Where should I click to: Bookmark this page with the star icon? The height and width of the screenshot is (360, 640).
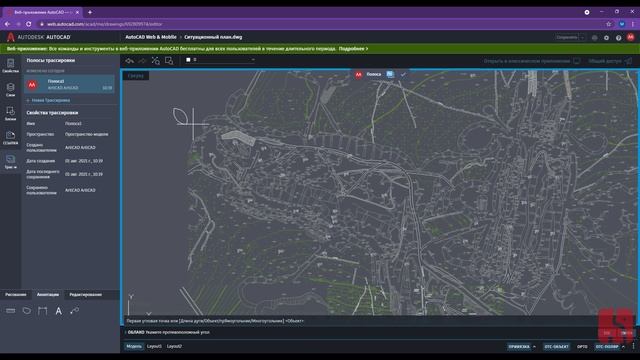pyautogui.click(x=609, y=24)
